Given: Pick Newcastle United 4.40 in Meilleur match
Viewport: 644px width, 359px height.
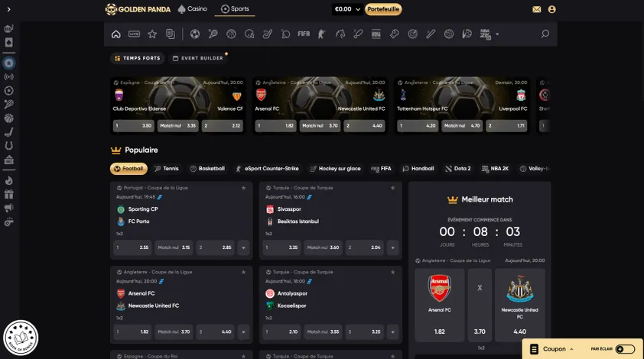Looking at the screenshot, I should (519, 305).
